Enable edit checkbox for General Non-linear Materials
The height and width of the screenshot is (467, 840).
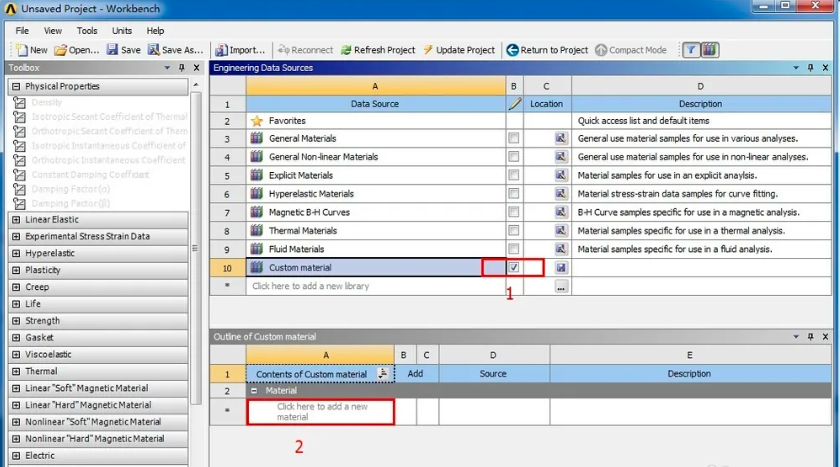click(514, 156)
